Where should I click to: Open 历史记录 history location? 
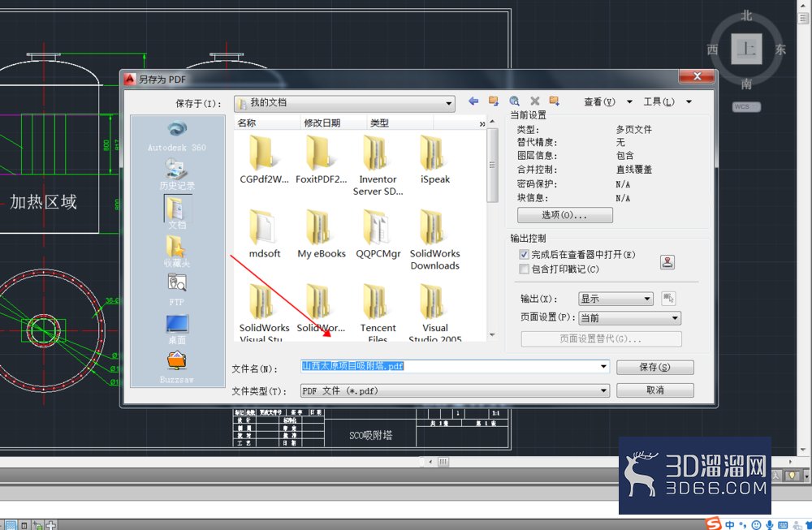[176, 175]
